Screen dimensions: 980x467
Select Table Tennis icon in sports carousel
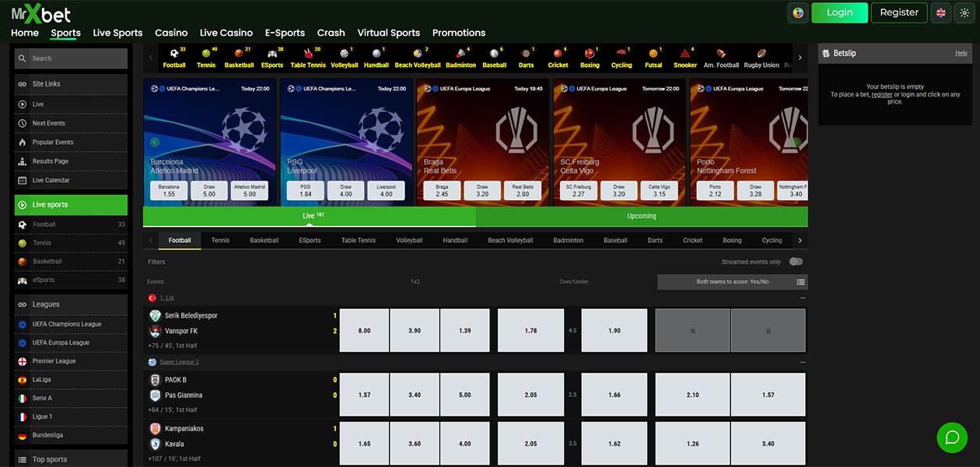[x=308, y=58]
